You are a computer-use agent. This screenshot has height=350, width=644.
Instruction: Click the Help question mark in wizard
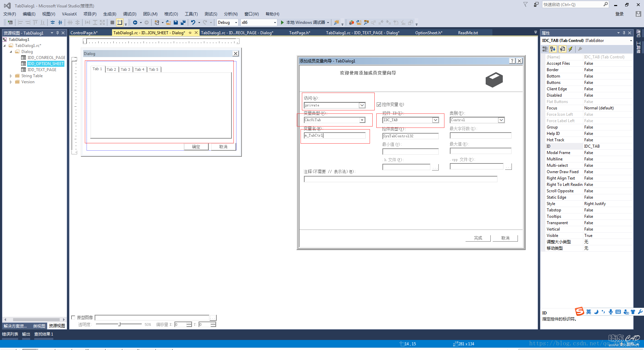tap(512, 61)
